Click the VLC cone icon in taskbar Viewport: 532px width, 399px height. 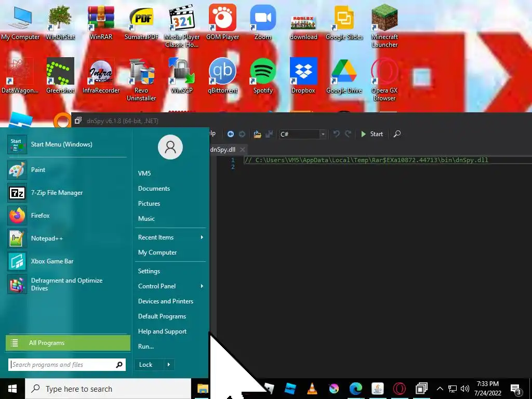coord(312,389)
